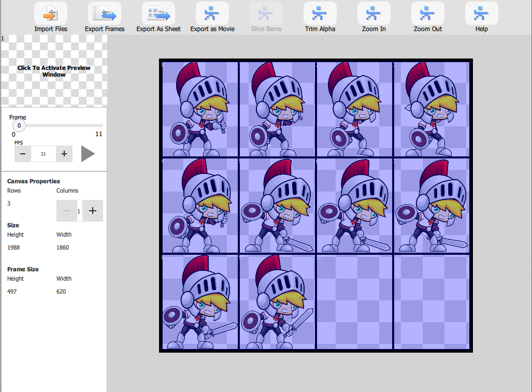The image size is (532, 392).
Task: Select empty frame cell 10
Action: tap(354, 302)
